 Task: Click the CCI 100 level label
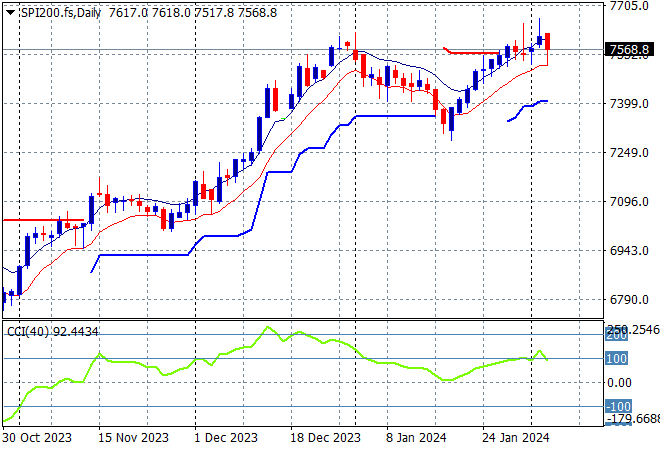618,358
